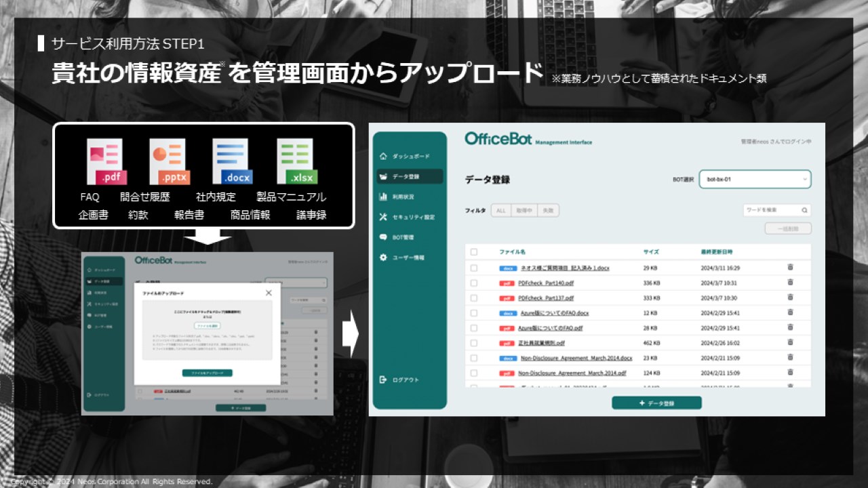This screenshot has height=488, width=868.
Task: Click docx badge beside Non-Disclosure_Agreement_March.2014.docx
Action: [507, 358]
